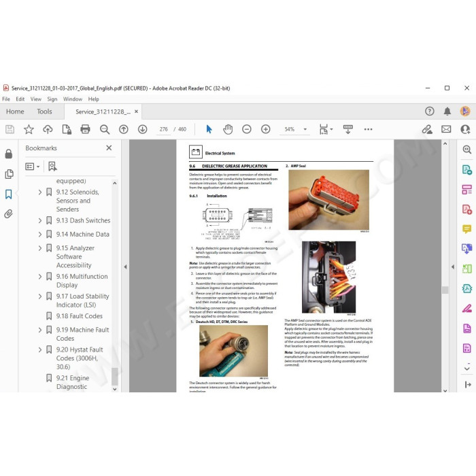Click the Save file icon

(10, 129)
